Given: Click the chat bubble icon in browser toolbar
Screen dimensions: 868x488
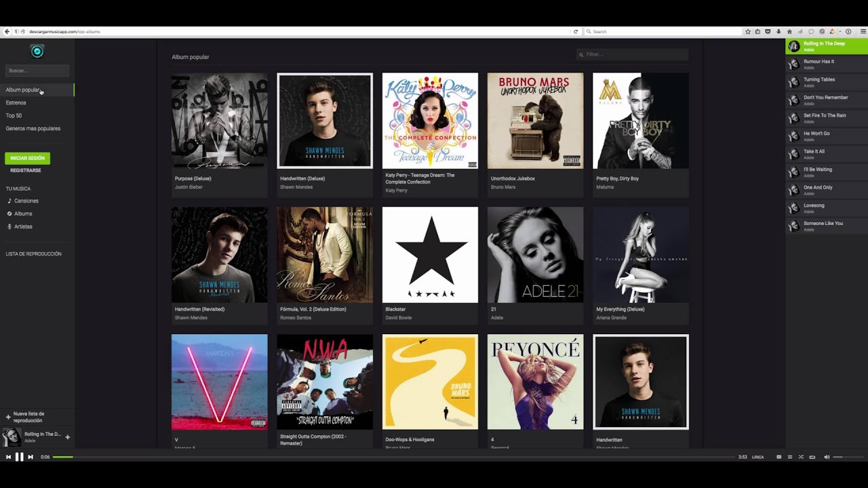Looking at the screenshot, I should (811, 32).
